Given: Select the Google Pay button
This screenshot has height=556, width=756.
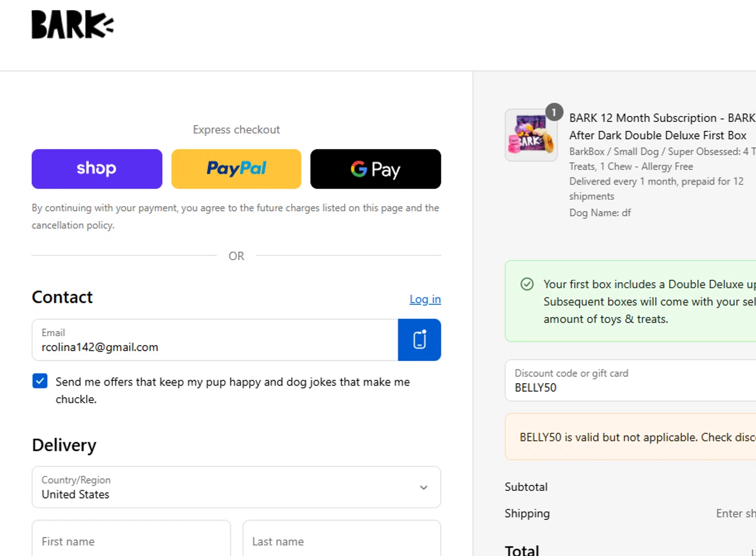Looking at the screenshot, I should [x=375, y=169].
